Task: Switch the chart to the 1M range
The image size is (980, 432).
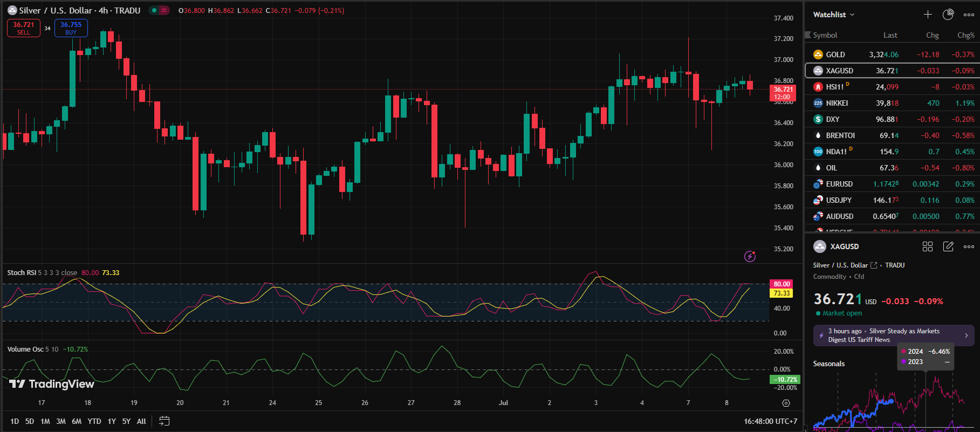Action: pos(45,421)
